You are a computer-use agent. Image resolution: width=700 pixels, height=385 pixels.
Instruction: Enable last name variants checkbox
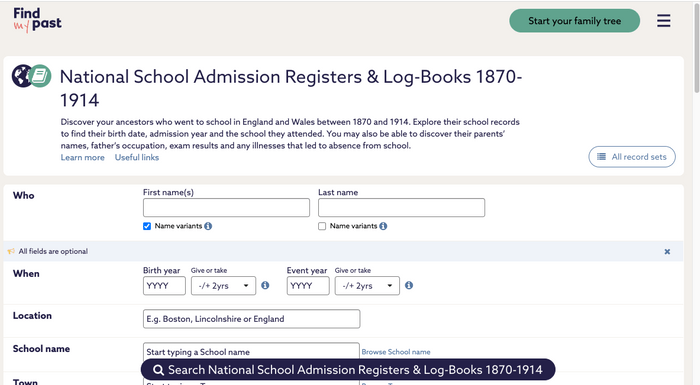[x=322, y=226]
